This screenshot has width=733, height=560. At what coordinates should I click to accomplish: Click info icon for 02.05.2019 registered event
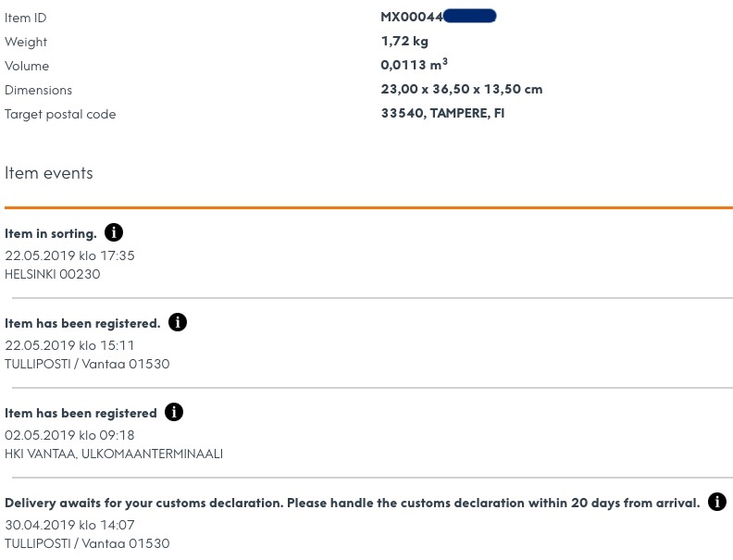(174, 412)
